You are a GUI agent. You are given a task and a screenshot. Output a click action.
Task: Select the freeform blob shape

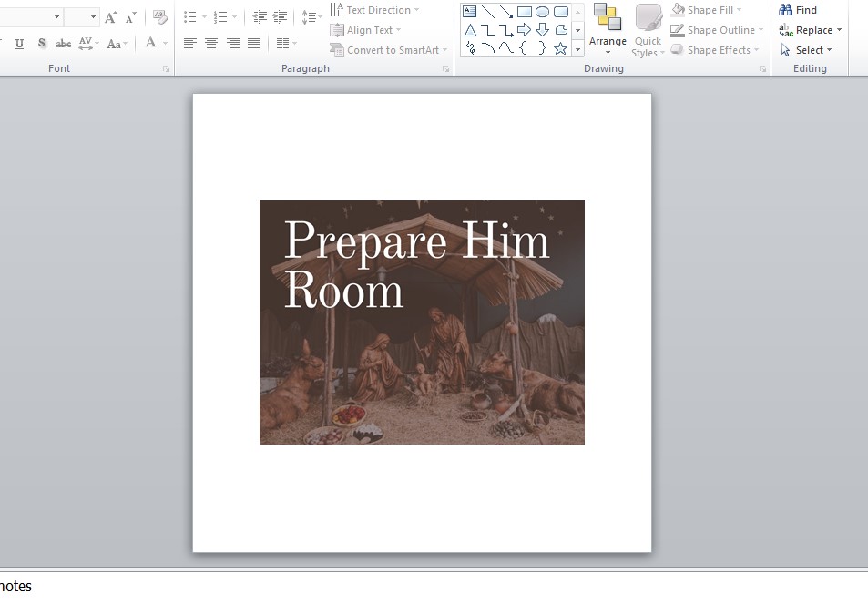(x=561, y=30)
